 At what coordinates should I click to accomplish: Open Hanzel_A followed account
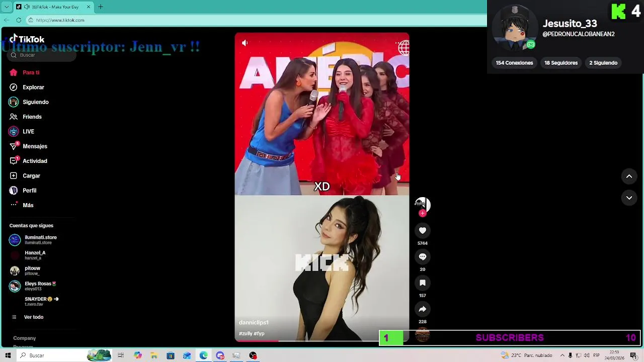tap(28, 255)
